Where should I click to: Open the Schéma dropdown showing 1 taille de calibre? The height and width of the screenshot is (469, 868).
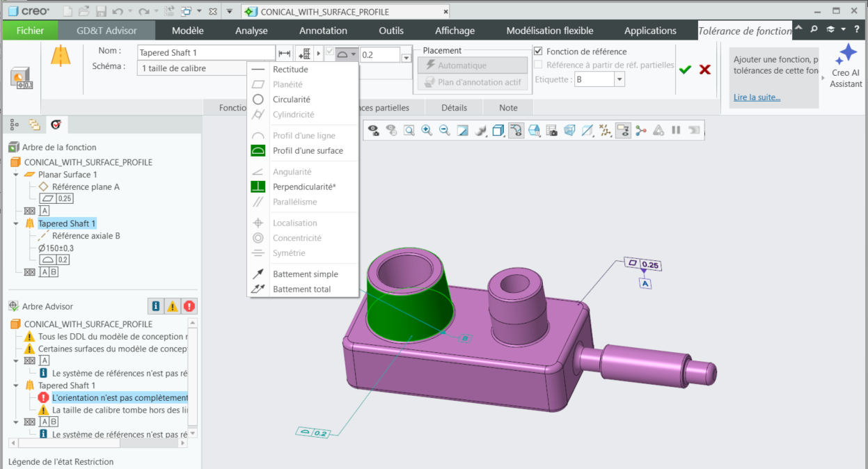(x=193, y=68)
